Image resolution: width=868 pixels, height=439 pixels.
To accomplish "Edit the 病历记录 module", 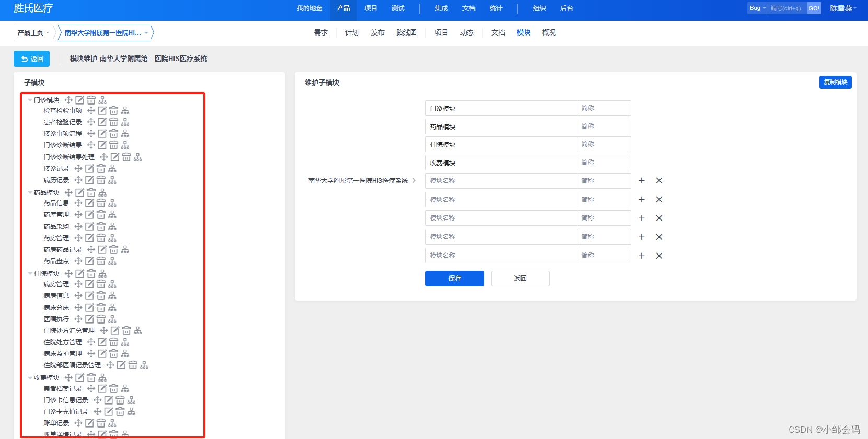I will point(90,180).
